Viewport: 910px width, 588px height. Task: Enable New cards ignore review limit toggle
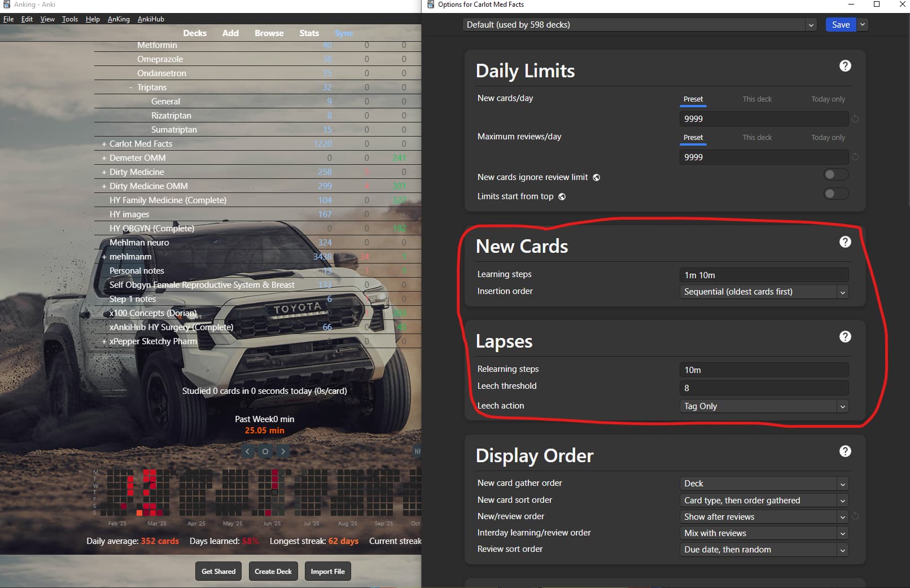pos(835,175)
